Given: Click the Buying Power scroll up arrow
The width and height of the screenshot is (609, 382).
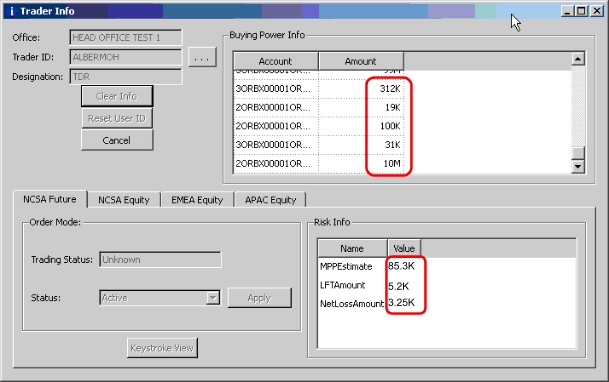Looking at the screenshot, I should coord(578,59).
